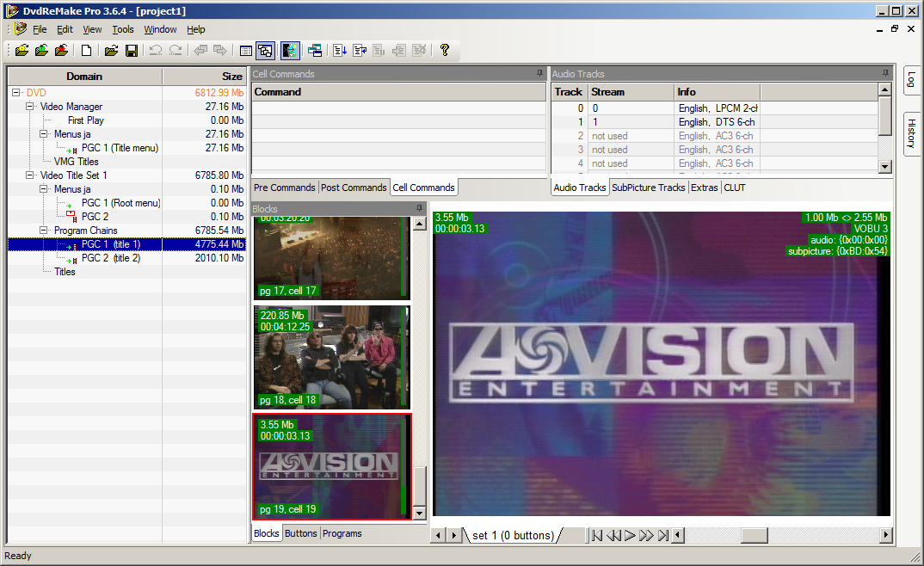This screenshot has height=566, width=924.
Task: Click the list view window icon
Action: [246, 51]
